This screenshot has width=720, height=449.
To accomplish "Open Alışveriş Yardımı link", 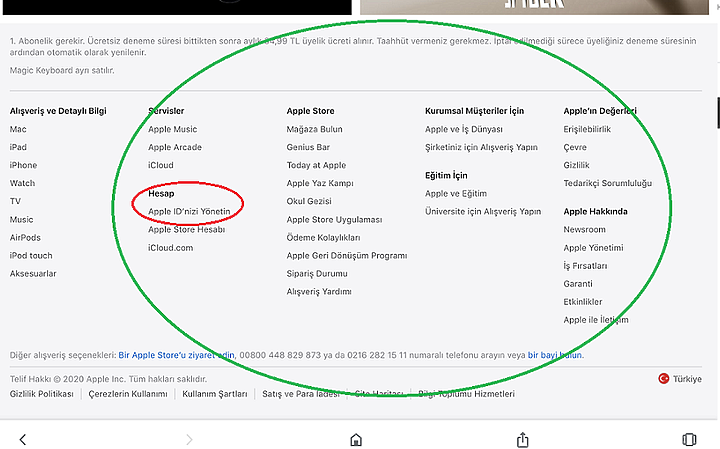I will (x=319, y=291).
